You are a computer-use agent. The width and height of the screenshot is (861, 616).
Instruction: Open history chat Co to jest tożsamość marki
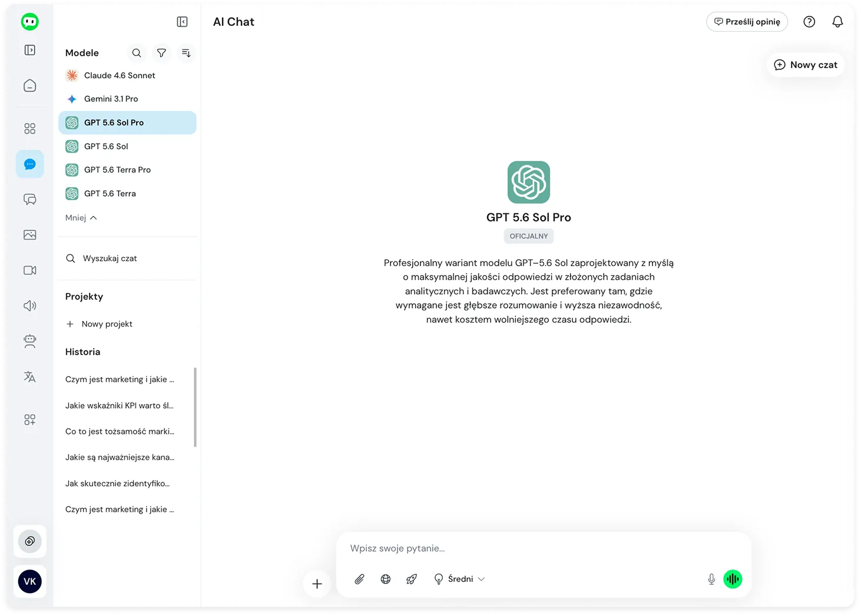(120, 431)
